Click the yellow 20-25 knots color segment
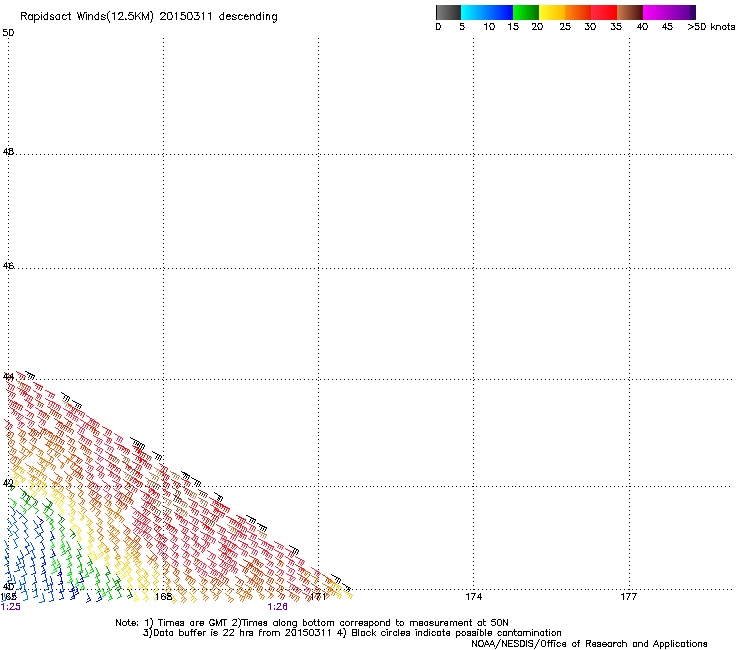The width and height of the screenshot is (740, 650). 552,12
